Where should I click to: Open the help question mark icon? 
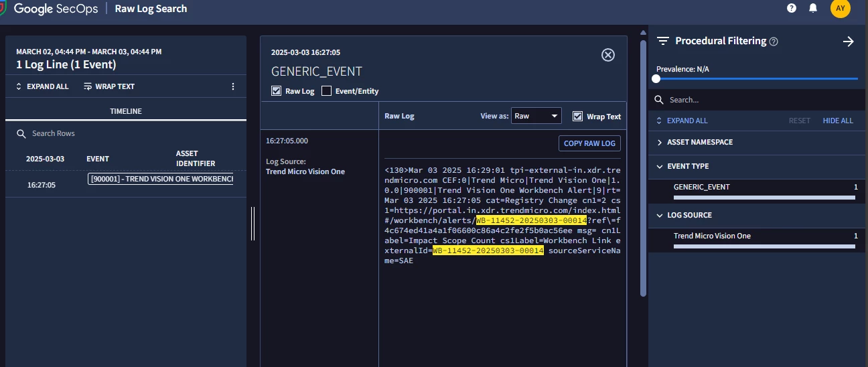[792, 9]
